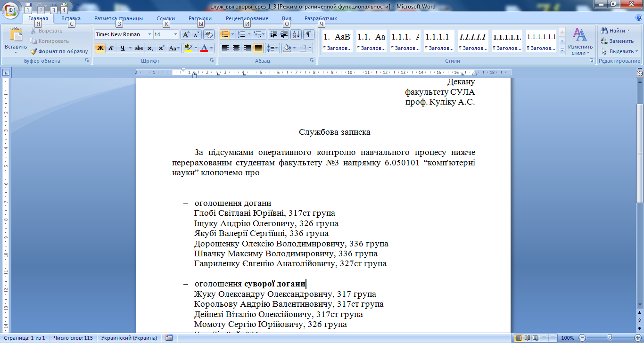
Task: Click the Decrease Indent icon
Action: pos(273,34)
